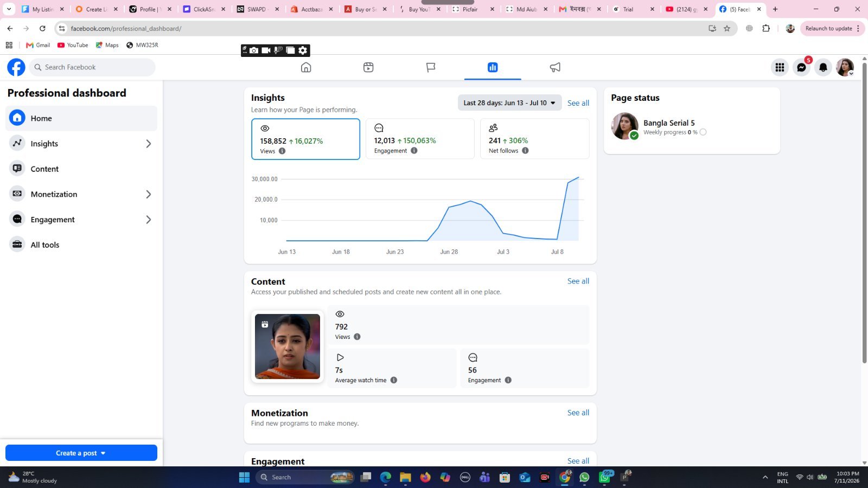Select Home in dashboard sidebar
Image resolution: width=868 pixels, height=488 pixels.
(81, 118)
